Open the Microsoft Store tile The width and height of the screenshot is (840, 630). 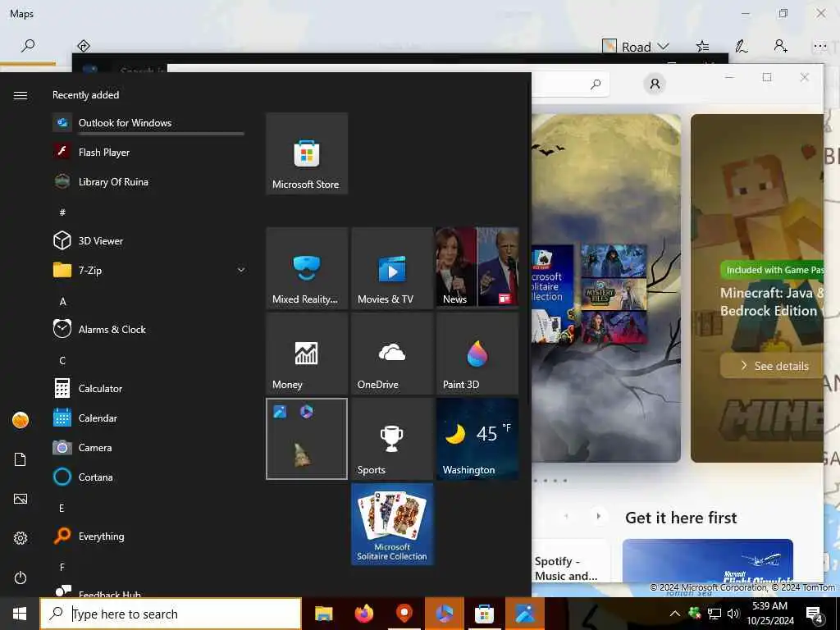[307, 153]
